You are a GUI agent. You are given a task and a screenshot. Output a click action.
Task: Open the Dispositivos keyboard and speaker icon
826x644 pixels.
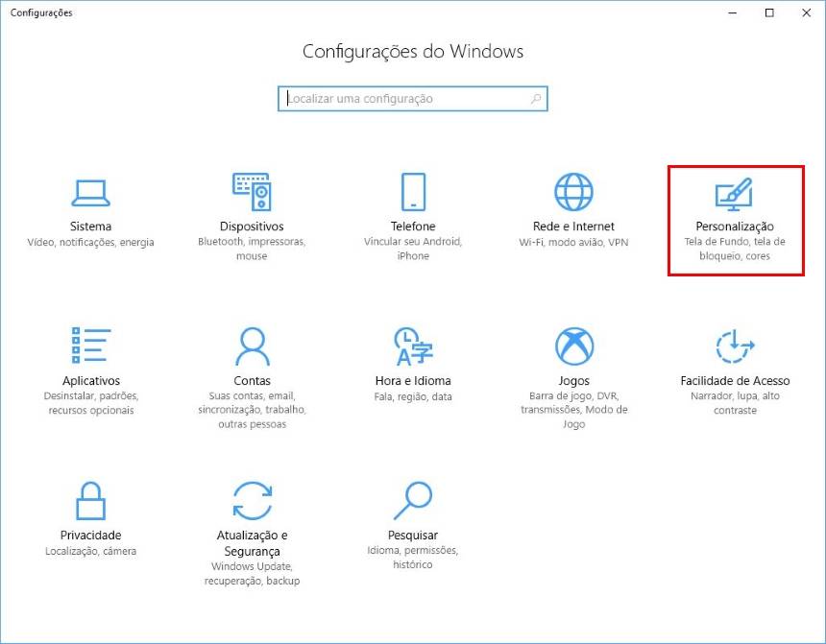[252, 192]
